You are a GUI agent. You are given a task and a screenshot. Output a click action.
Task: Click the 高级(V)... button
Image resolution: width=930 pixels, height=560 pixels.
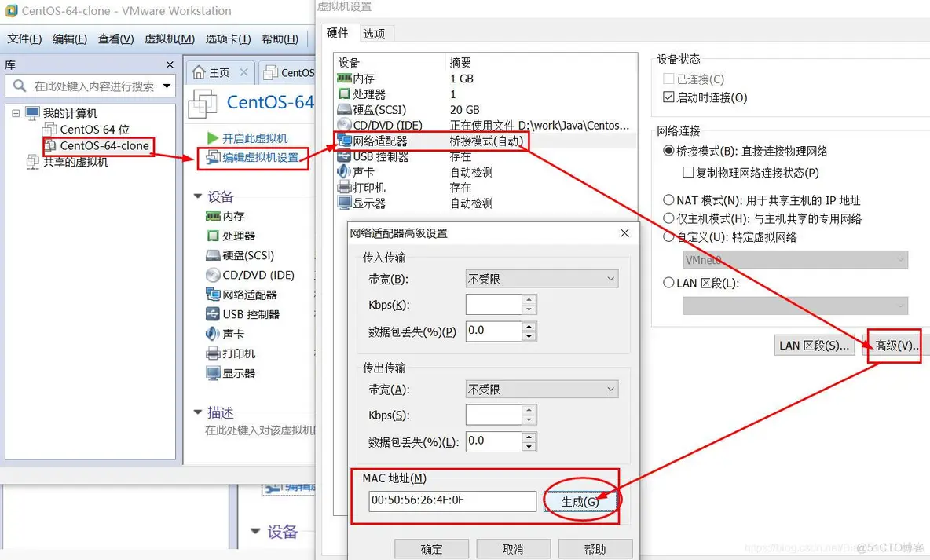(896, 346)
